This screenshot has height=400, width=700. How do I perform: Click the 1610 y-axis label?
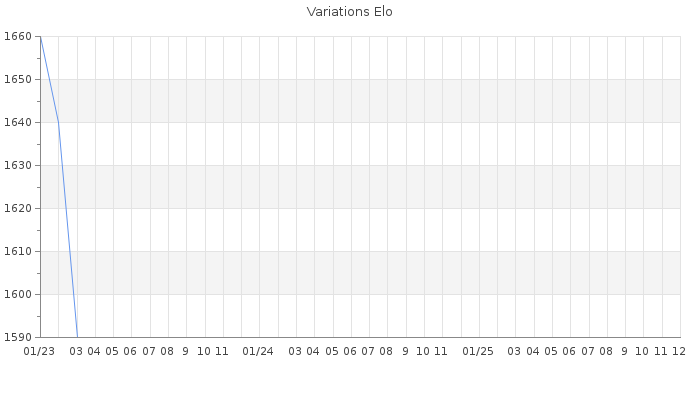tap(18, 252)
